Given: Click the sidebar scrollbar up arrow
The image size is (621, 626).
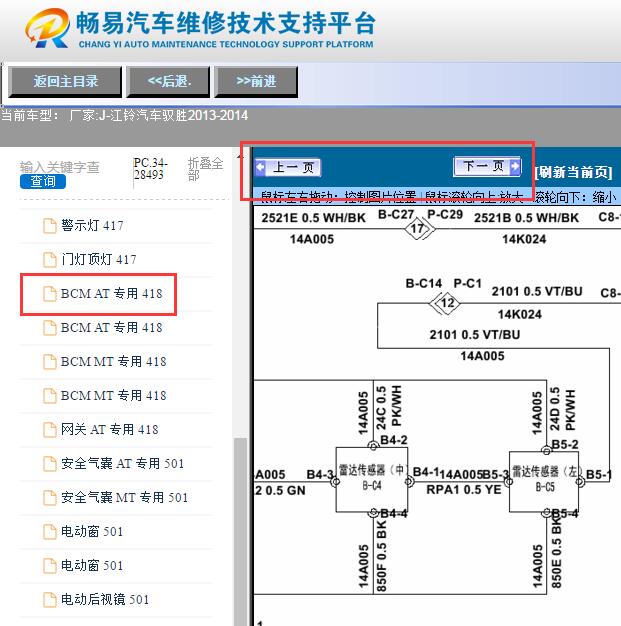Looking at the screenshot, I should pos(240,156).
